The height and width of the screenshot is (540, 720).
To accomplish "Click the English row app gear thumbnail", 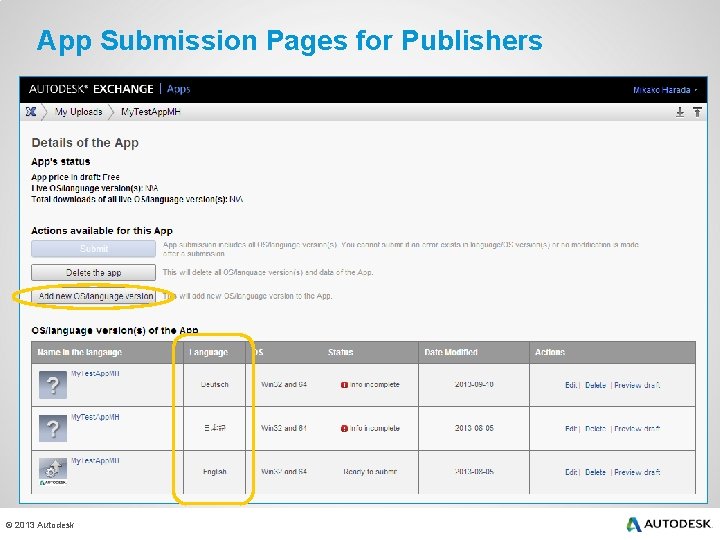I will click(53, 472).
